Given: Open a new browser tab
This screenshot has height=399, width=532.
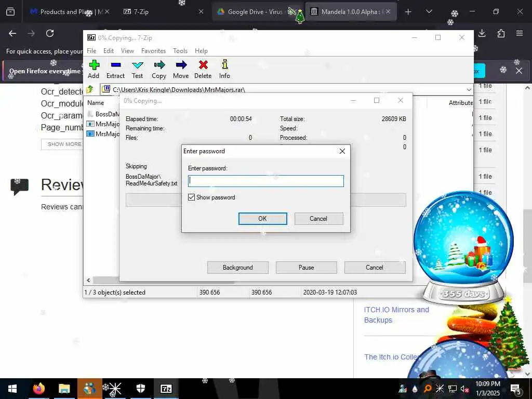Looking at the screenshot, I should [x=408, y=12].
